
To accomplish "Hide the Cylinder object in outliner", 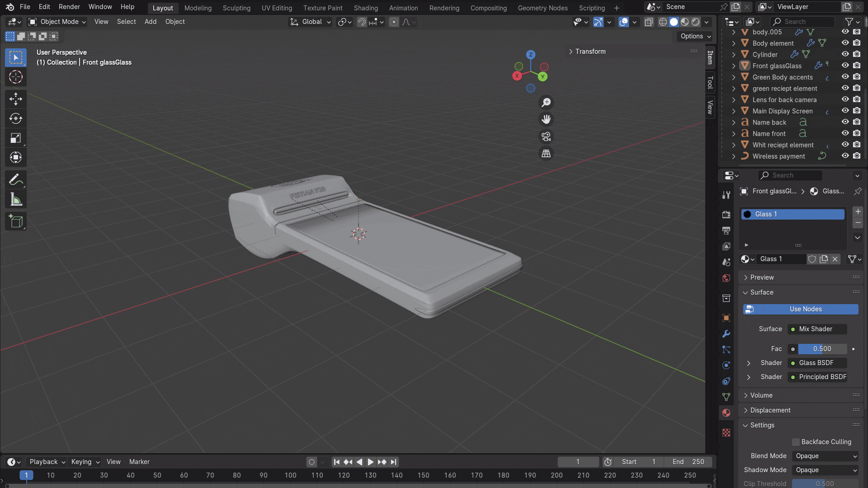I will click(x=845, y=54).
